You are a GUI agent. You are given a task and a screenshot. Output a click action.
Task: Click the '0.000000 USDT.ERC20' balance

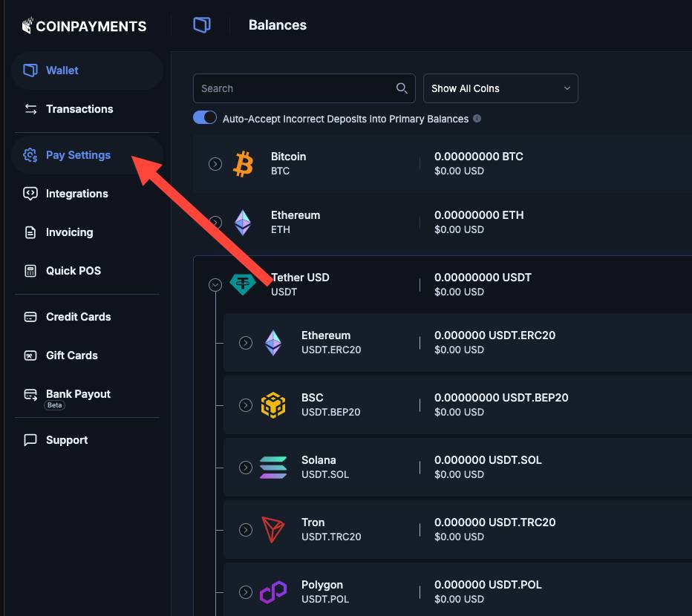click(x=494, y=335)
